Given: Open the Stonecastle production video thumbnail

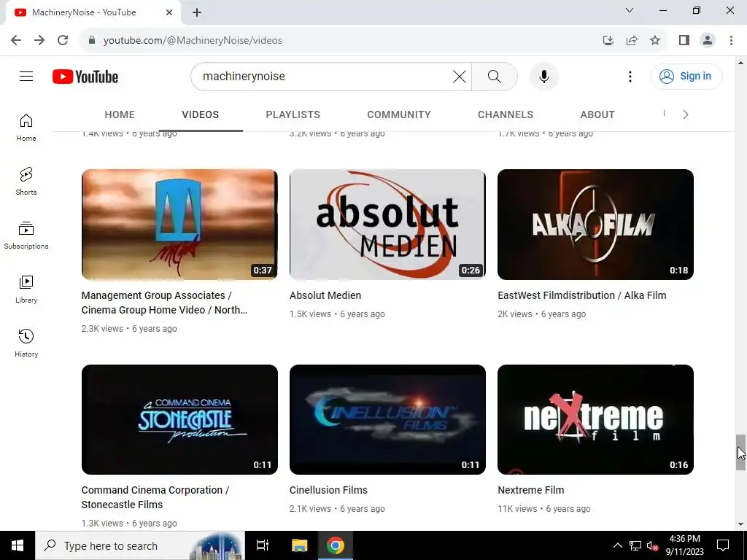Looking at the screenshot, I should [179, 419].
